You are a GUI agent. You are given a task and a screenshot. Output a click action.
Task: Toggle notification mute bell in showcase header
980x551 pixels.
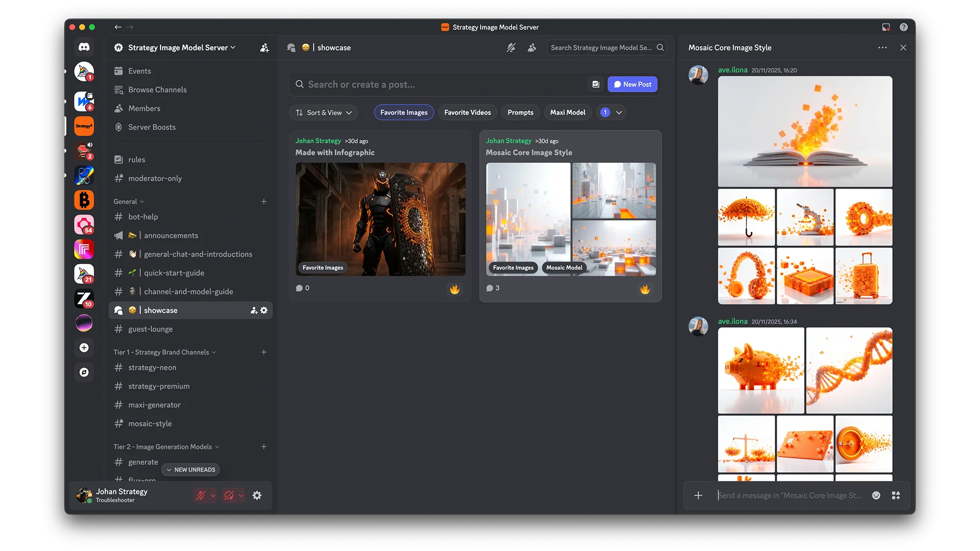pyautogui.click(x=511, y=47)
